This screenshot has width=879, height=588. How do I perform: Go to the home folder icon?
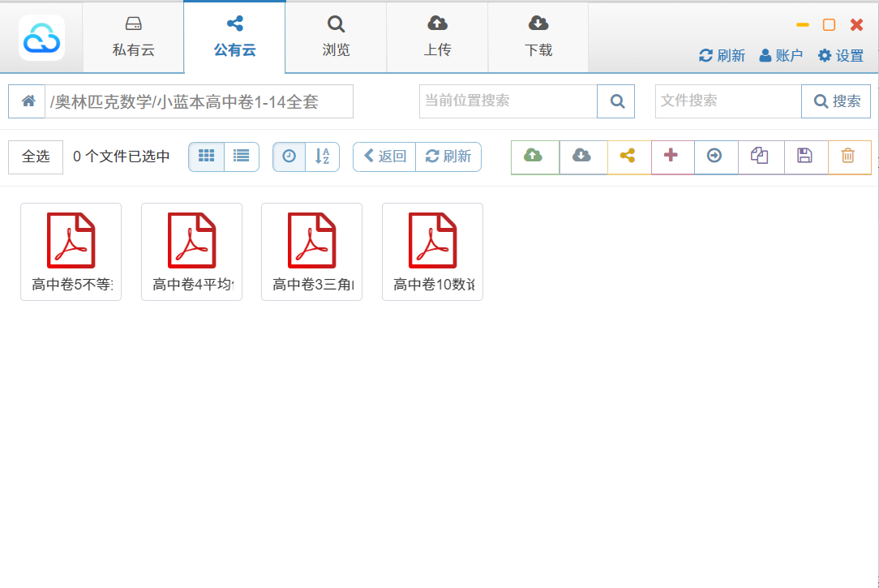coord(28,101)
